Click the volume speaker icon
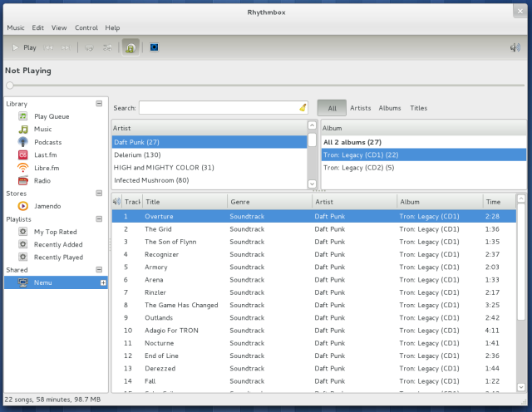This screenshot has width=532, height=412. (x=515, y=47)
